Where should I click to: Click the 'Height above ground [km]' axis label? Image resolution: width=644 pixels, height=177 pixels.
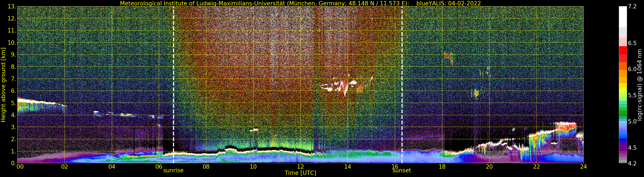click(x=3, y=85)
